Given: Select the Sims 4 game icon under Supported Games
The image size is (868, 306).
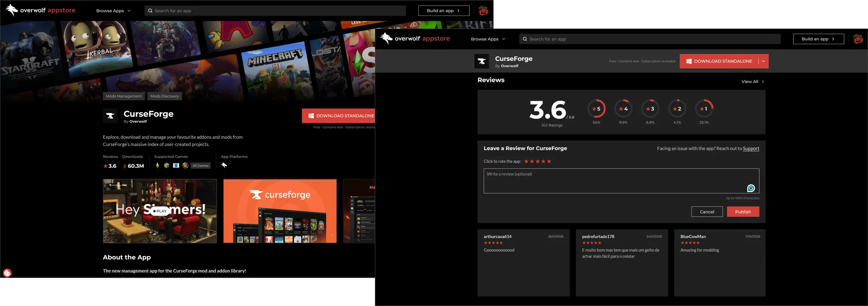Looking at the screenshot, I should pyautogui.click(x=157, y=165).
